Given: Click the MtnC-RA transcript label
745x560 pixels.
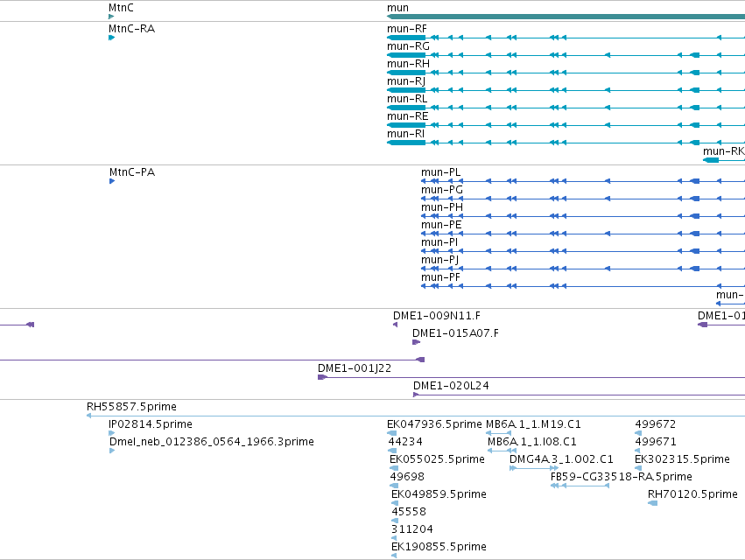Looking at the screenshot, I should (x=131, y=29).
